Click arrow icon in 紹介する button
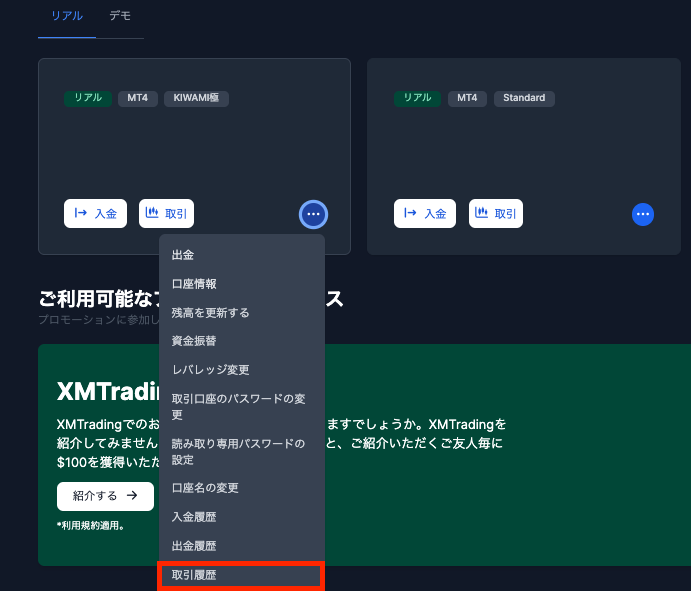691x591 pixels. pyautogui.click(x=132, y=496)
